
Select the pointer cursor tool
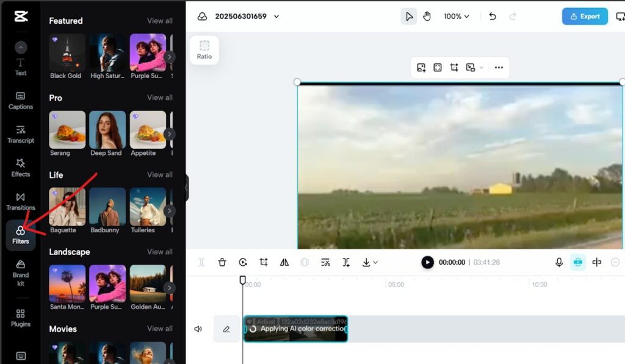(409, 16)
